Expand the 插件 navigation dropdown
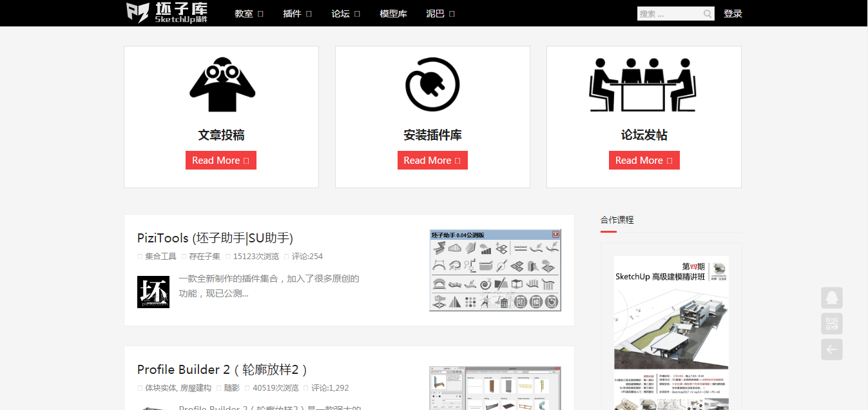868x410 pixels. click(297, 14)
